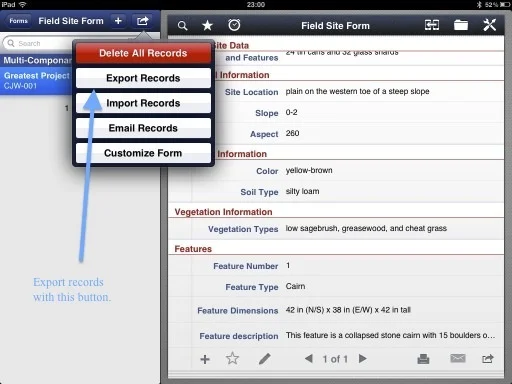Tap the Feature Dimensions value
The height and width of the screenshot is (384, 512).
(348, 310)
